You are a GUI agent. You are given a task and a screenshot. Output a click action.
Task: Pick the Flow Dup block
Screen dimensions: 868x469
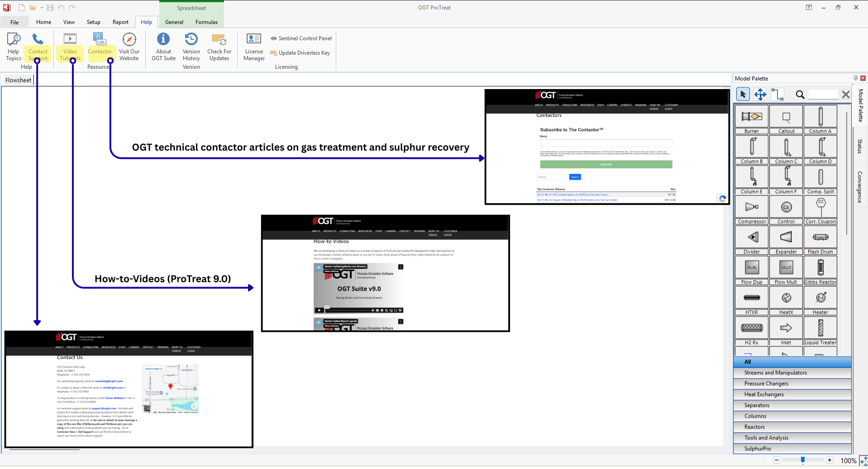[752, 270]
